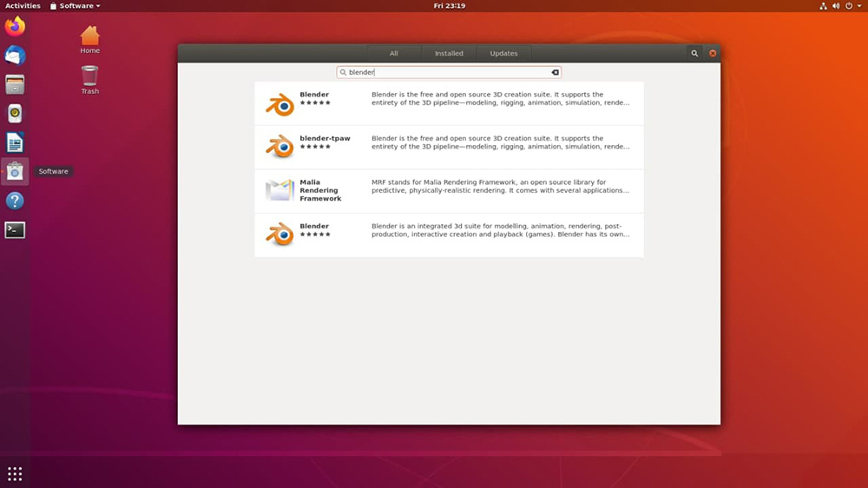This screenshot has width=868, height=488.
Task: Expand the system menu arrow
Action: 859,6
